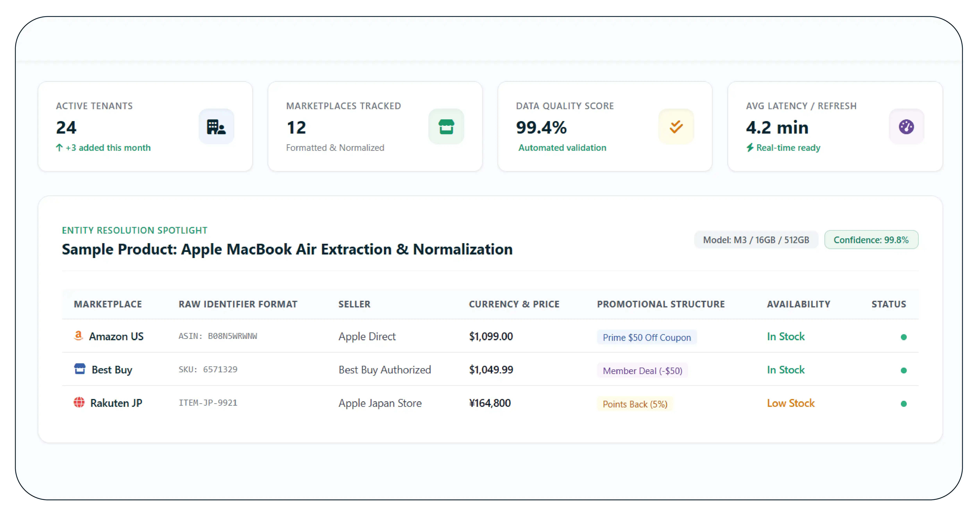Click the Marketplaces Tracked store icon

[446, 127]
